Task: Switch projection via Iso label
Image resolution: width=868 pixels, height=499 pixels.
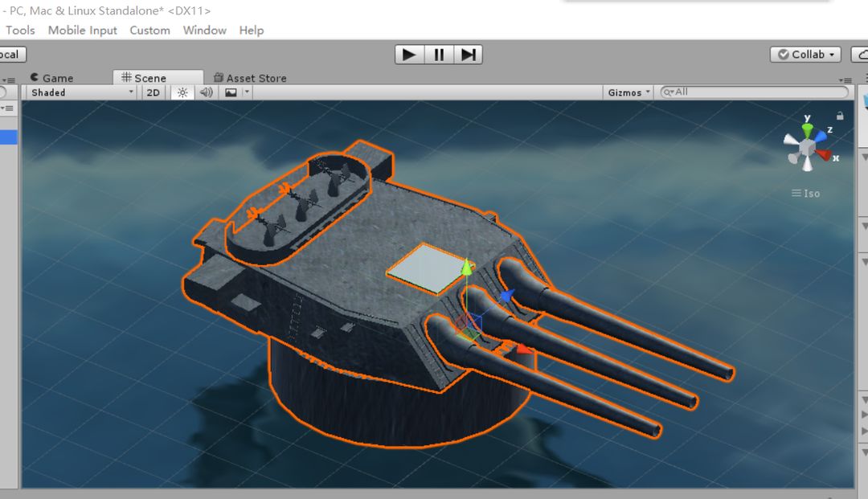Action: click(806, 194)
